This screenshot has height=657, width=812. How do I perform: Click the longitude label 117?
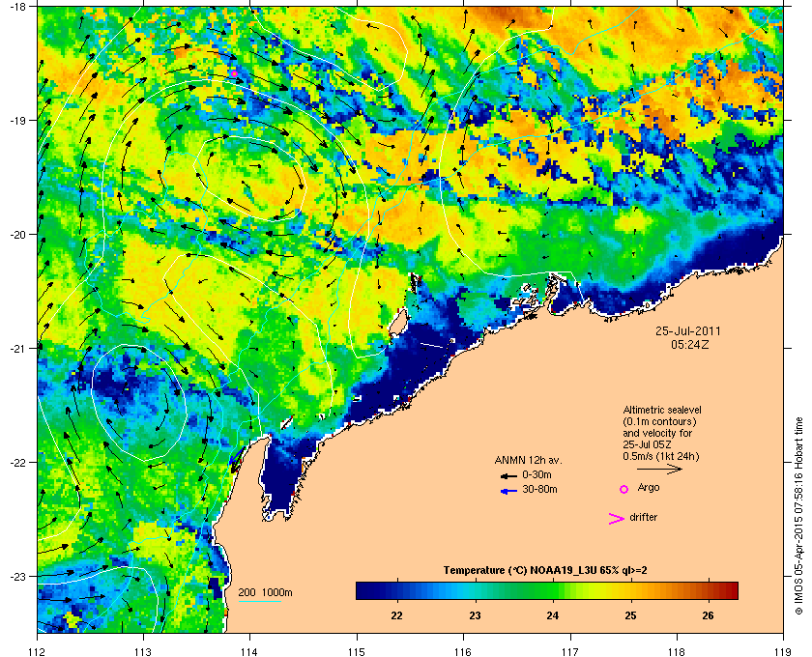pyautogui.click(x=570, y=652)
